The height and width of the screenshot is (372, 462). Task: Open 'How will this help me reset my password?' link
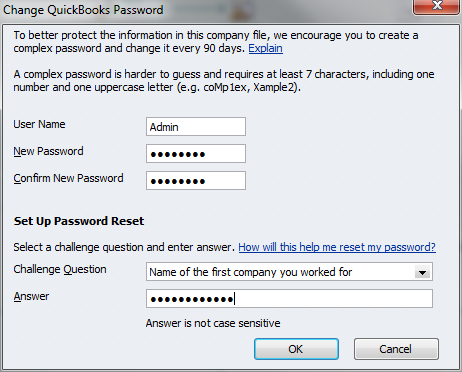pos(337,247)
